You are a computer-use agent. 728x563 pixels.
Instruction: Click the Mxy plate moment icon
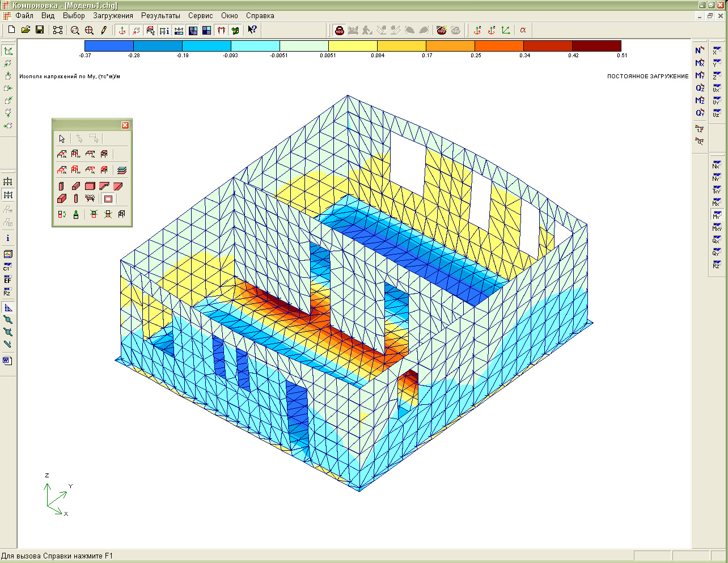click(x=717, y=227)
